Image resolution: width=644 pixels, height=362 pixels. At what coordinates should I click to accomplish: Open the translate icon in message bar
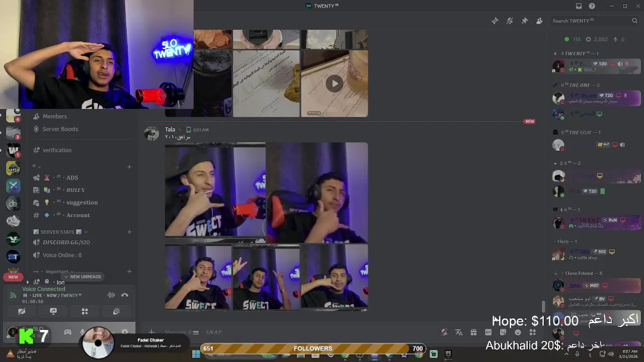[459, 332]
